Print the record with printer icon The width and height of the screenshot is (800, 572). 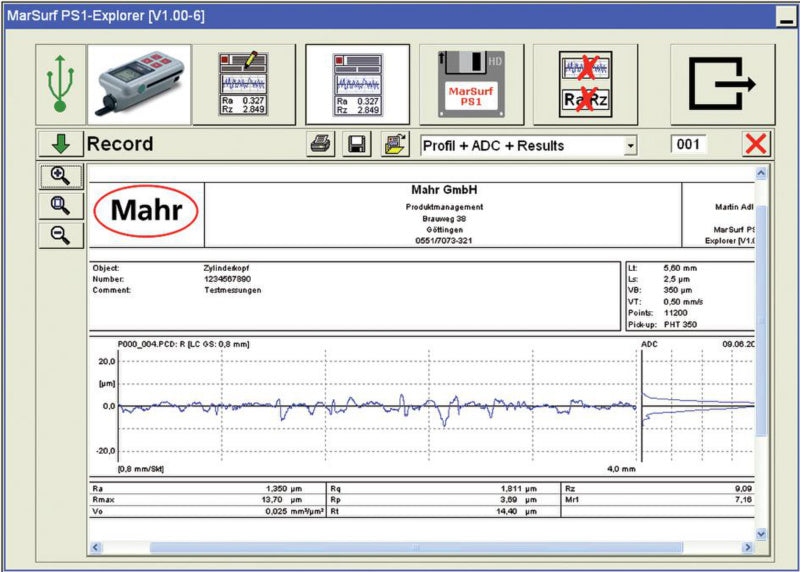[320, 145]
